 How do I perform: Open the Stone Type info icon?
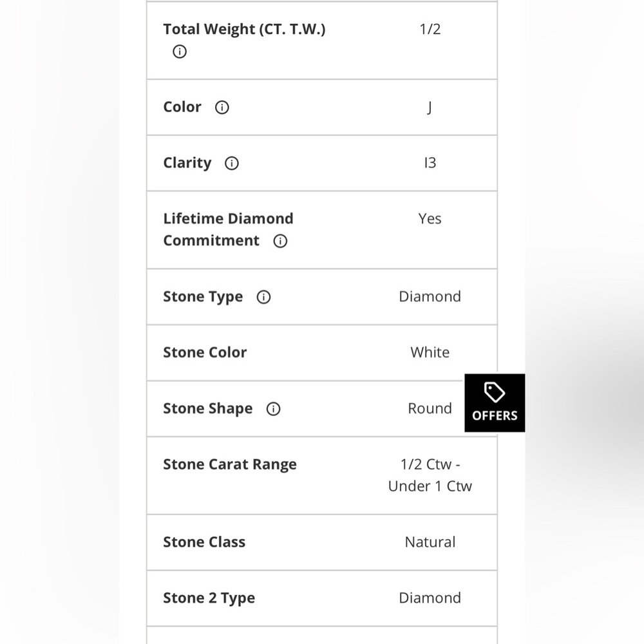tap(263, 297)
